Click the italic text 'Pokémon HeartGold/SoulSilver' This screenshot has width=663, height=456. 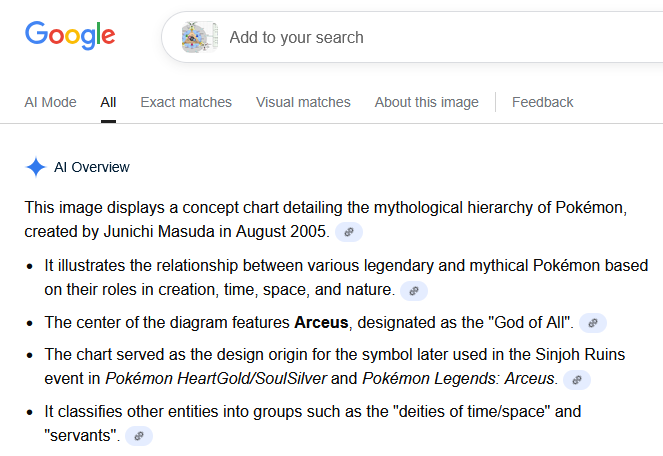tap(216, 379)
